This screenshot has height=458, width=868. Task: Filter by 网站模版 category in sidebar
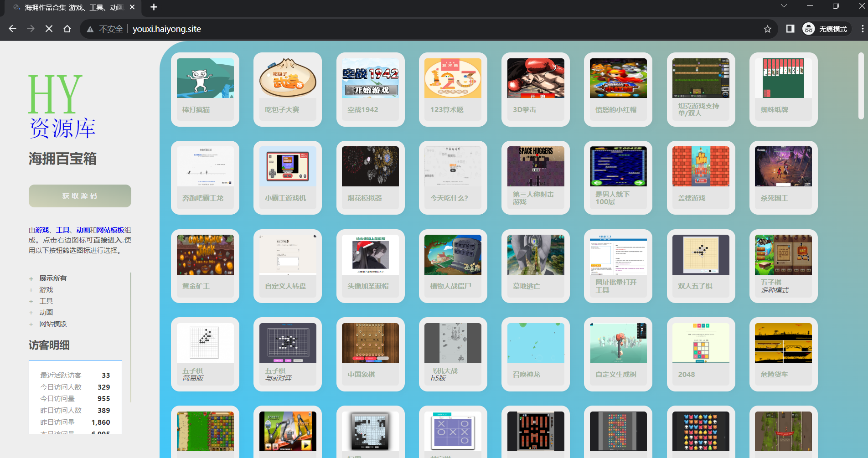pos(53,324)
